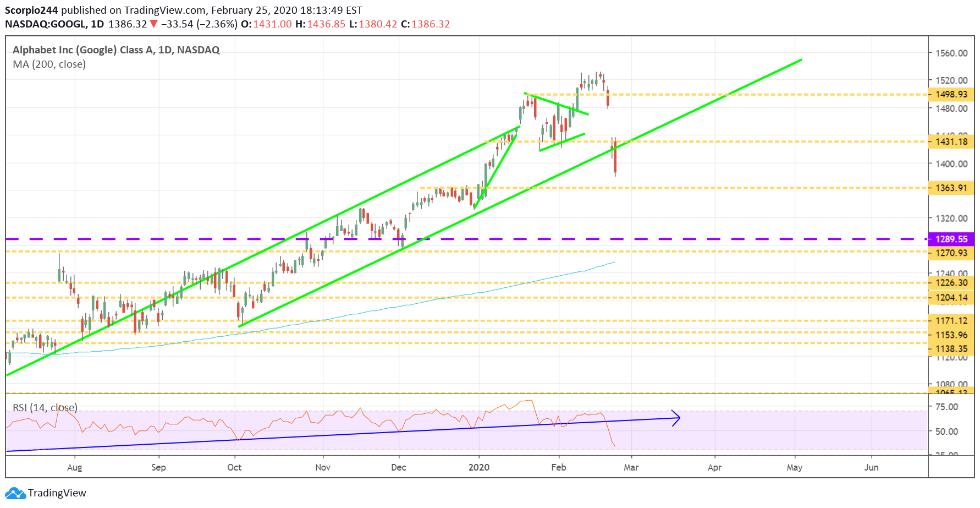Click the Dec label on time axis

(399, 467)
